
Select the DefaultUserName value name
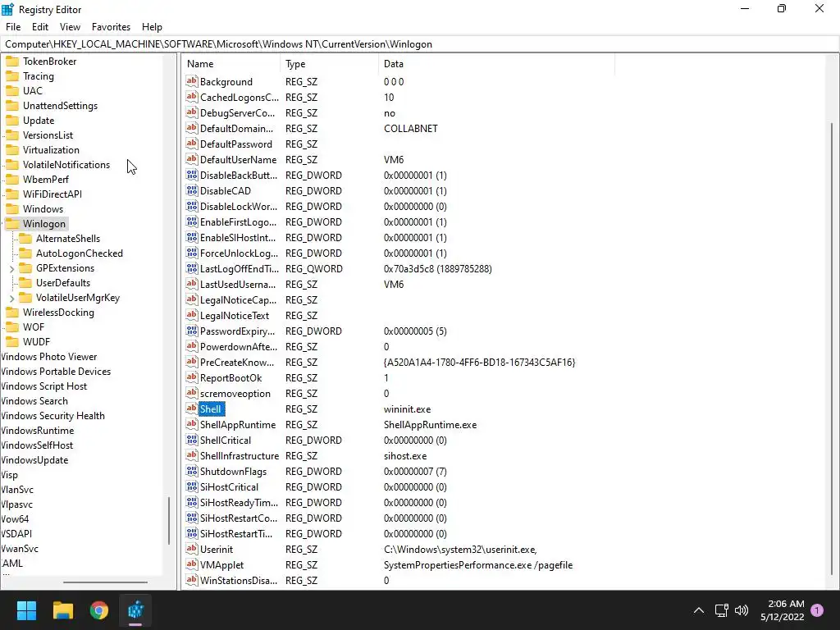[239, 160]
